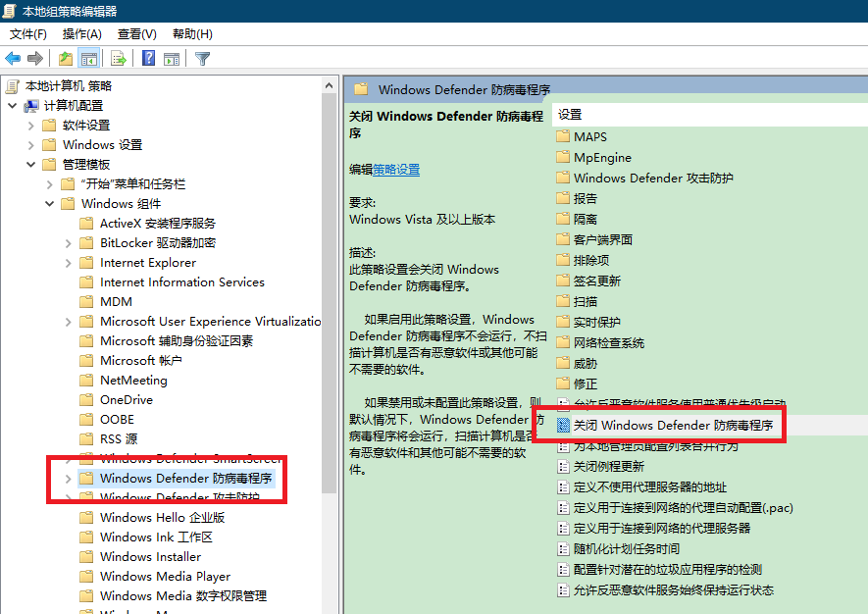Click the folder icon beside 报告
868x614 pixels.
[563, 198]
